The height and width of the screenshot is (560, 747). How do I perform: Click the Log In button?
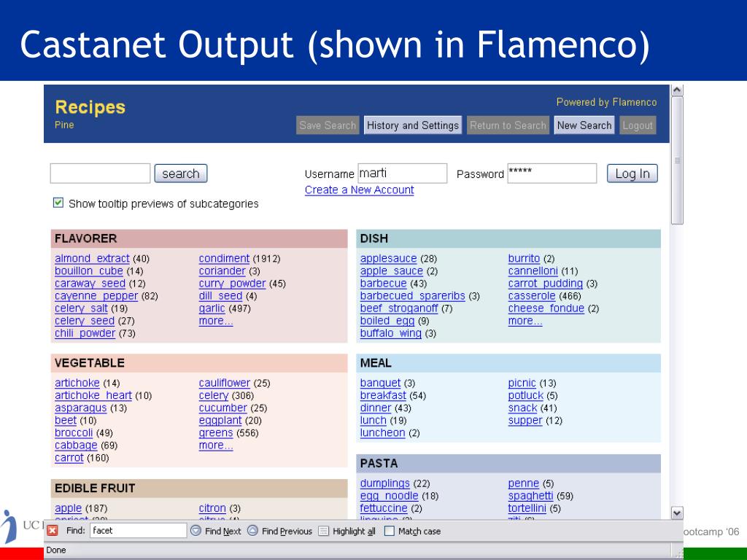click(x=632, y=174)
